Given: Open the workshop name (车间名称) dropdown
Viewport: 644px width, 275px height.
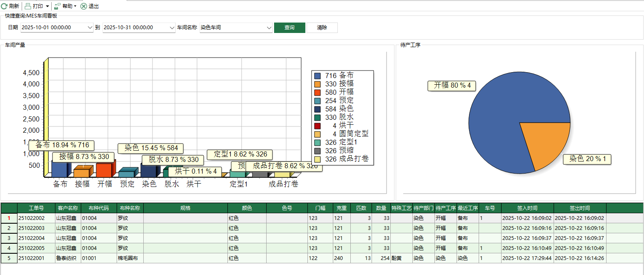Looking at the screenshot, I should pyautogui.click(x=269, y=28).
